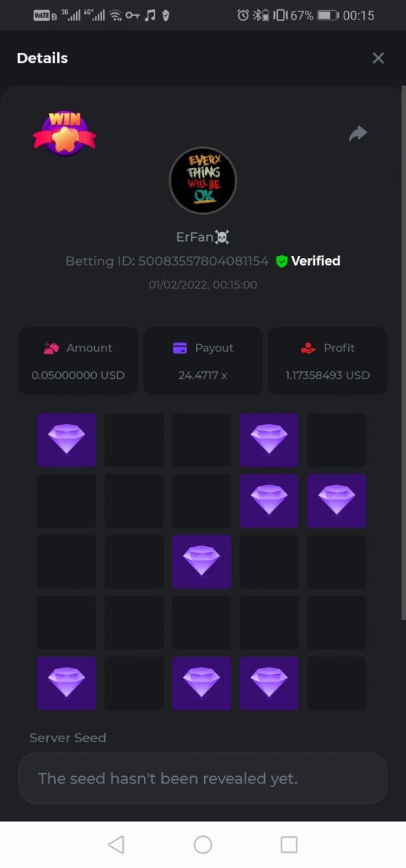
Task: Click the first-row, first-column diamond tile
Action: click(67, 440)
